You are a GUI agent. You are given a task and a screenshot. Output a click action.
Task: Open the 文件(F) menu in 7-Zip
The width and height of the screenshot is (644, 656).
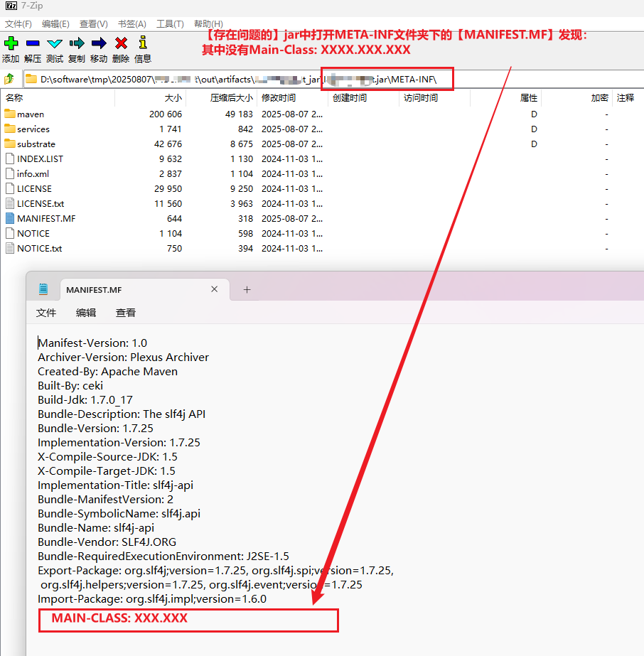pos(18,24)
